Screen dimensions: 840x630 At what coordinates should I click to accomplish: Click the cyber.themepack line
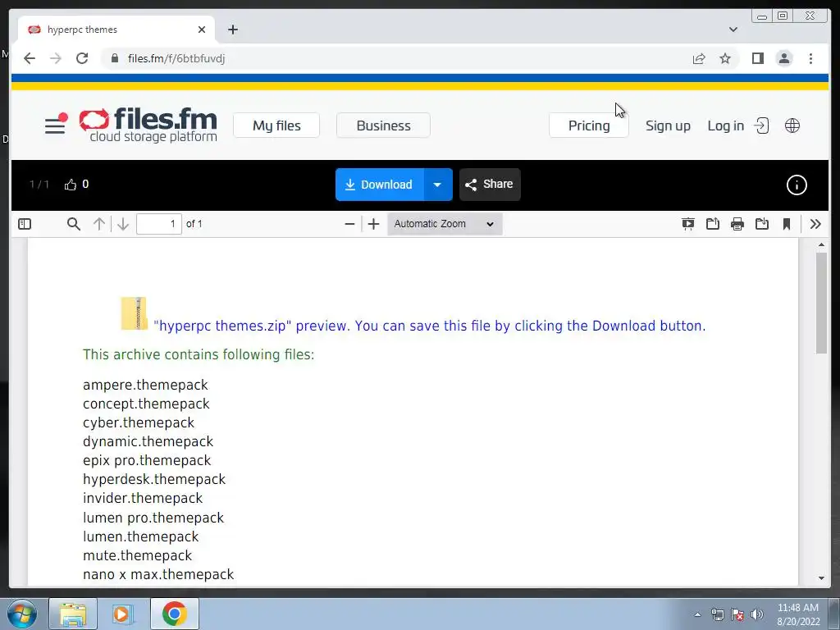(139, 422)
